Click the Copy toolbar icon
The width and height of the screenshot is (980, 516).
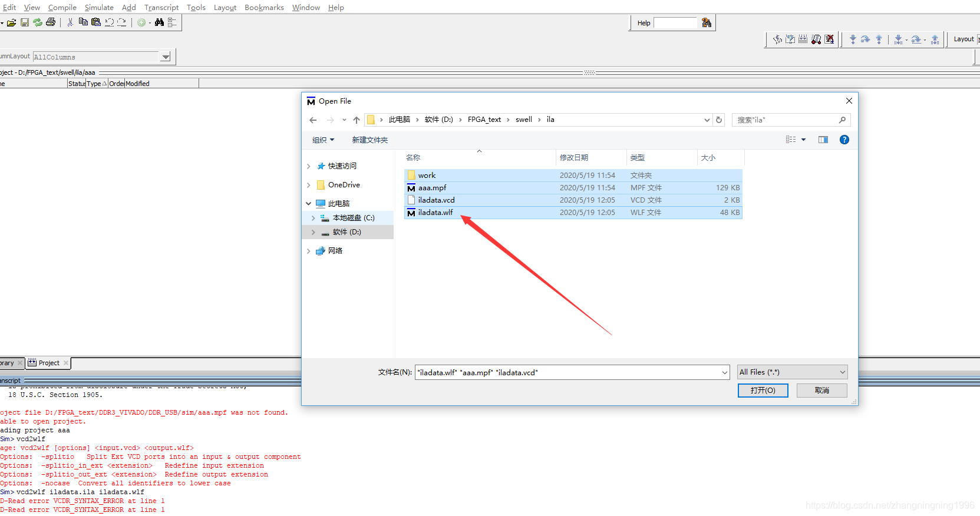(x=83, y=22)
